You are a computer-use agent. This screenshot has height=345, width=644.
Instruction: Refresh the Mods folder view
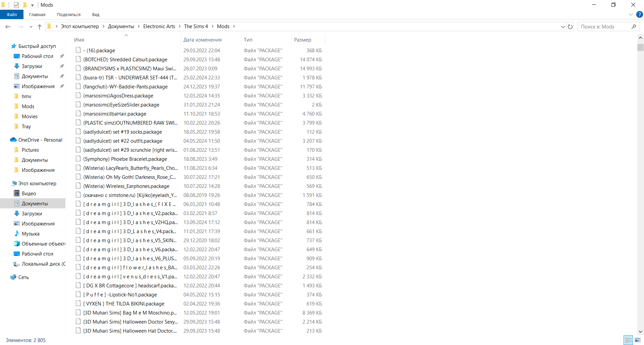[x=570, y=27]
